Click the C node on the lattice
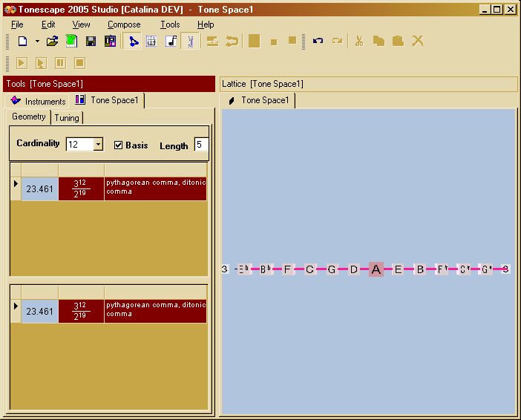521x420 pixels. pyautogui.click(x=309, y=269)
